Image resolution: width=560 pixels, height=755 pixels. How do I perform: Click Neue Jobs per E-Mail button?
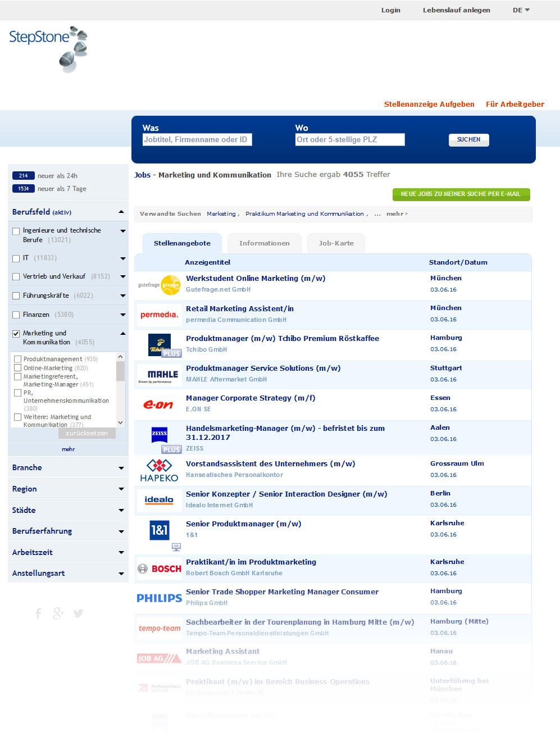(461, 194)
